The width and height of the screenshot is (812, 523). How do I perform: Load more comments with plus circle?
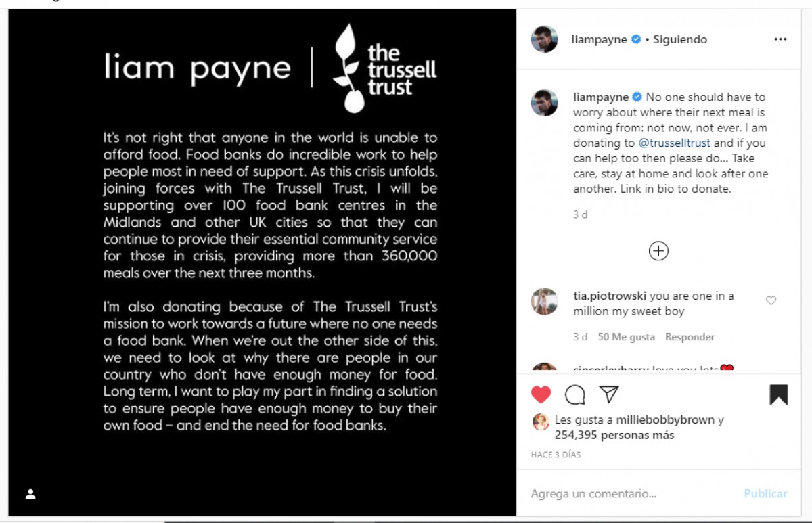658,251
